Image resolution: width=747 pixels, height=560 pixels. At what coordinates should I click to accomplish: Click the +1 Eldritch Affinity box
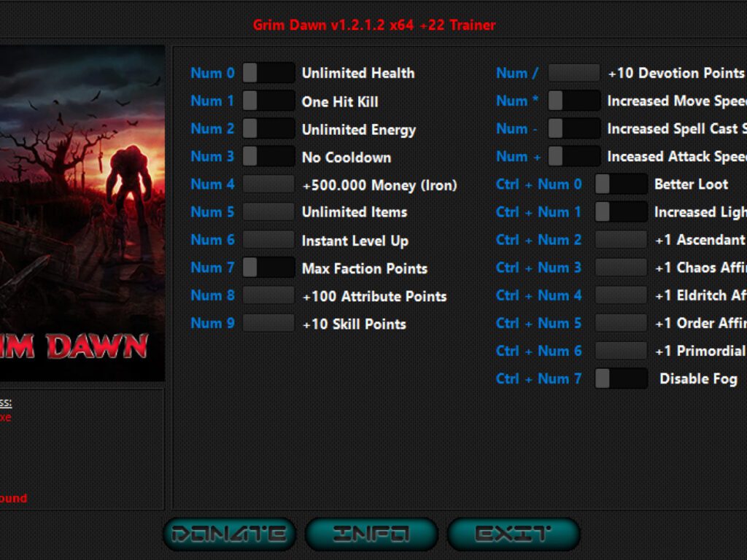pyautogui.click(x=622, y=295)
